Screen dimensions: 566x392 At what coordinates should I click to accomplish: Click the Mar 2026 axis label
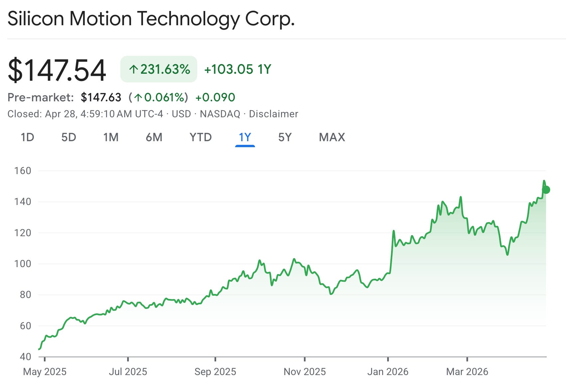point(467,371)
